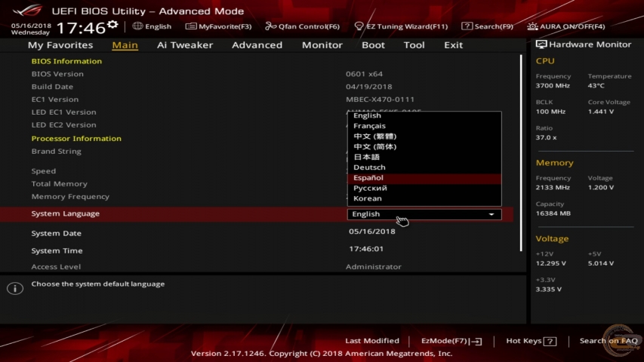Image resolution: width=644 pixels, height=362 pixels.
Task: Click the Brand String label
Action: coord(57,151)
